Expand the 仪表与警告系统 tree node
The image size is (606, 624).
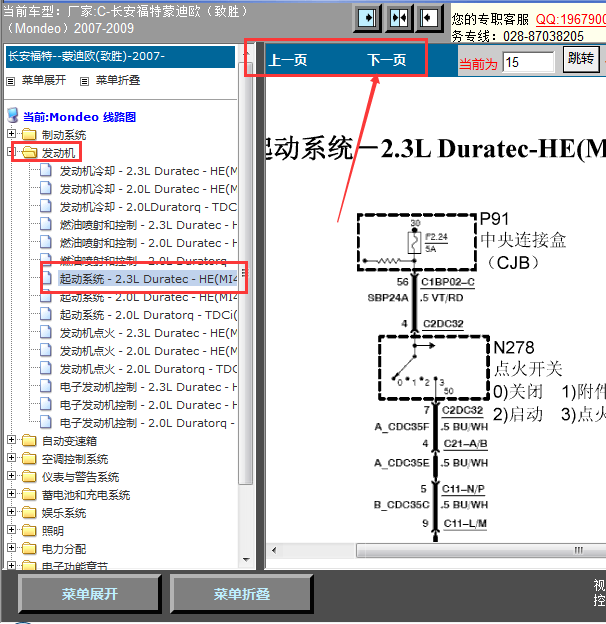tap(12, 476)
